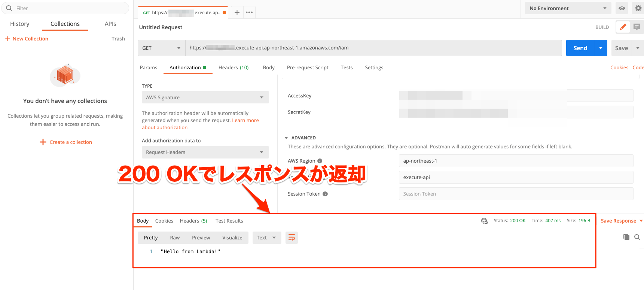The width and height of the screenshot is (644, 290).
Task: Open the tab options ellipsis menu
Action: 249,12
